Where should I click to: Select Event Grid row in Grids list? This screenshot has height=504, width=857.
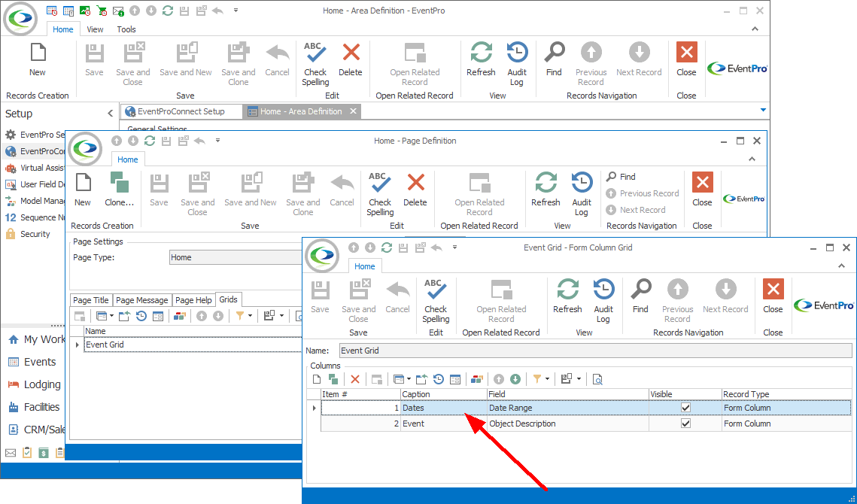tap(193, 345)
